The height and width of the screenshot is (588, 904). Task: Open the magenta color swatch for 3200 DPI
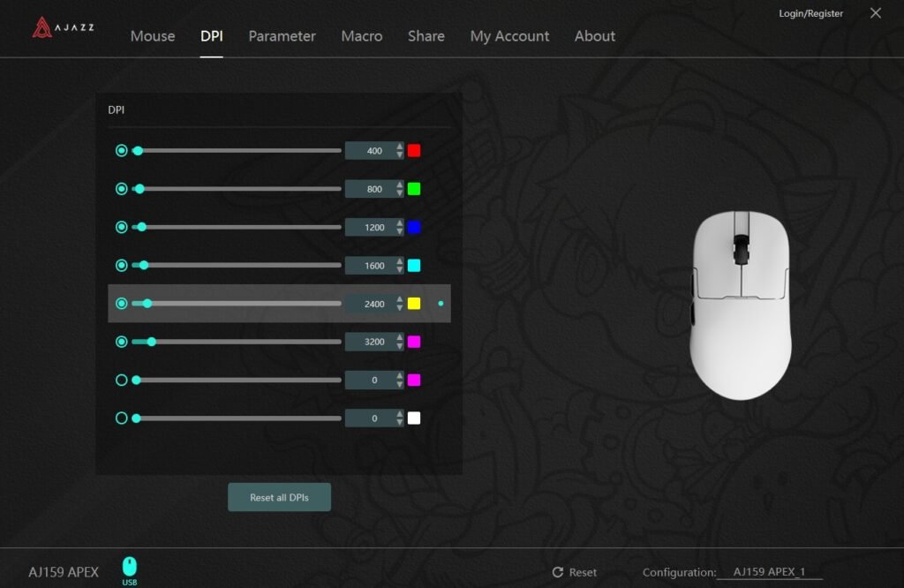(x=414, y=342)
